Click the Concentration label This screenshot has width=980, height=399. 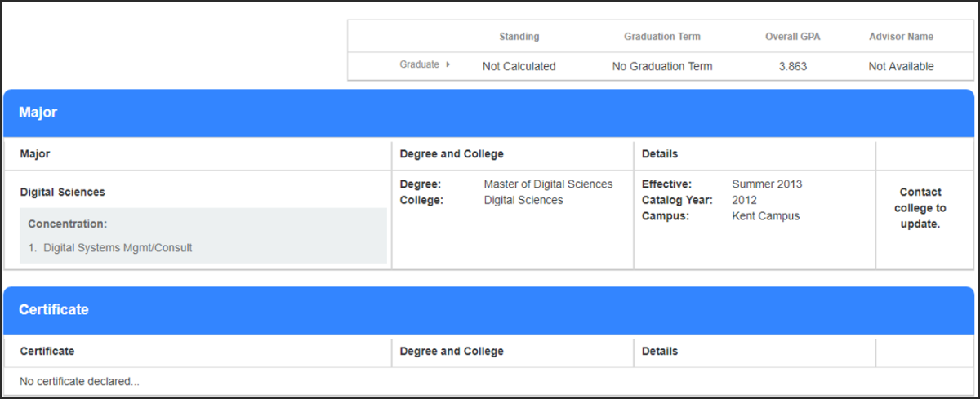(67, 224)
